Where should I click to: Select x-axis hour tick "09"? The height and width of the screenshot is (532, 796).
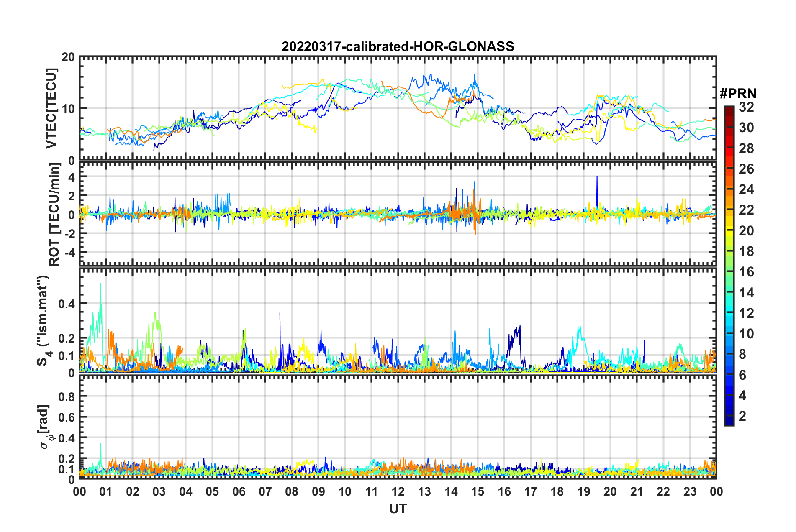point(318,491)
